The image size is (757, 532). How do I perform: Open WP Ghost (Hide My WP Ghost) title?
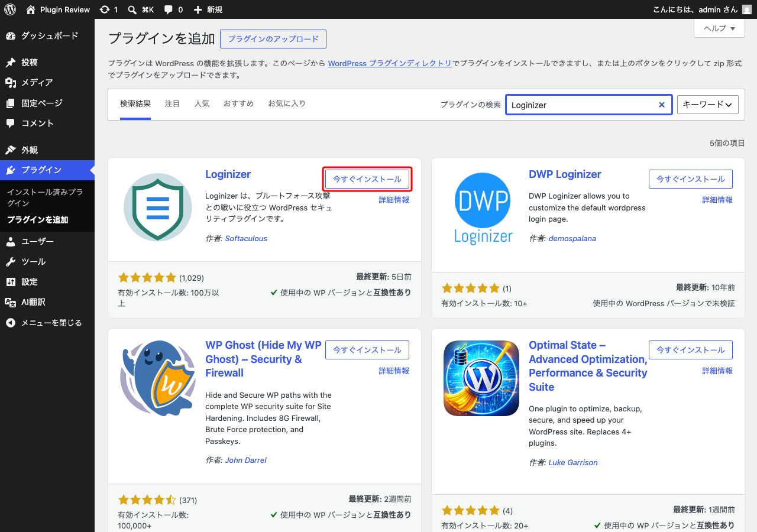[x=263, y=359]
